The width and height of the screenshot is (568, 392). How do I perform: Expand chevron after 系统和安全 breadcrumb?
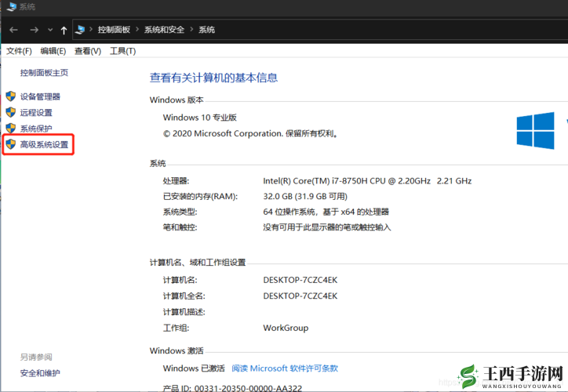click(x=191, y=29)
